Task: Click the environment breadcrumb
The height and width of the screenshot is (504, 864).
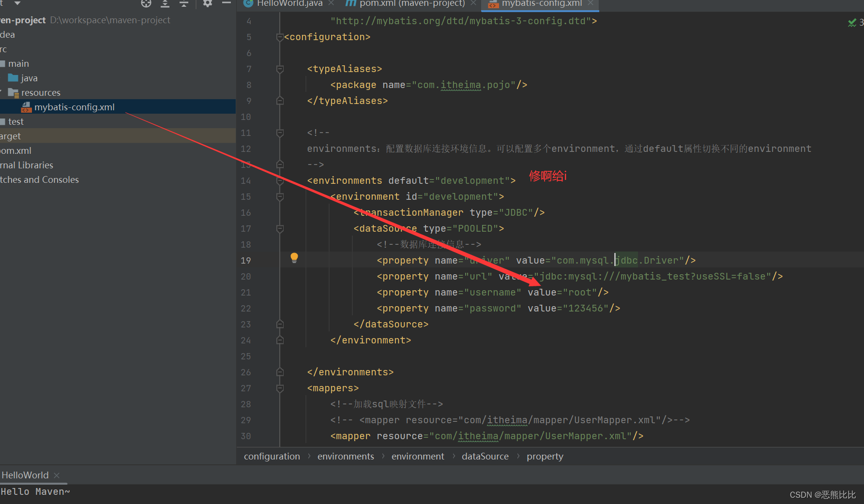Action: (x=418, y=456)
